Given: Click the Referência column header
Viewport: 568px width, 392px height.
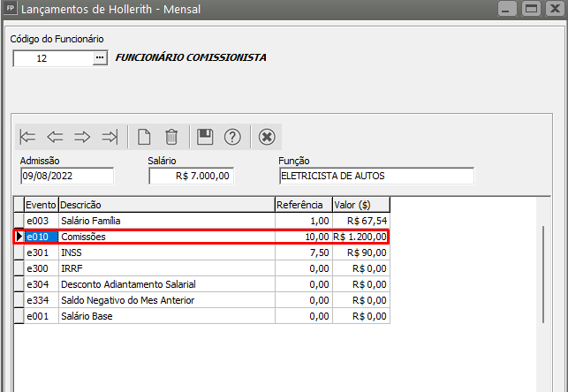Looking at the screenshot, I should [x=303, y=204].
